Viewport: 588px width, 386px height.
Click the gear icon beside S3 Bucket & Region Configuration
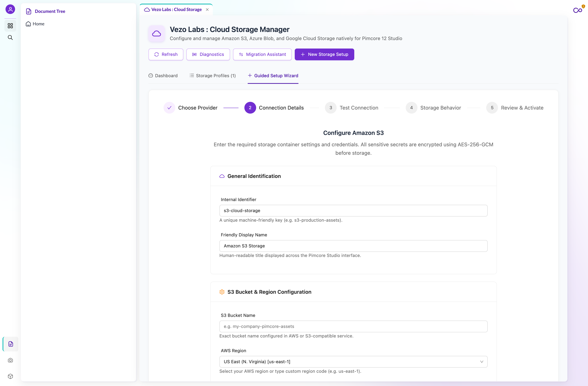coord(222,292)
